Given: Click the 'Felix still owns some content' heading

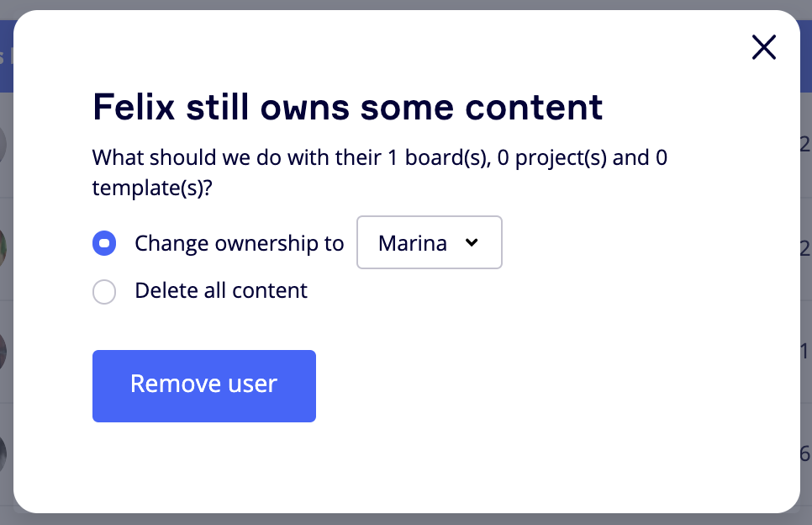Looking at the screenshot, I should point(347,107).
